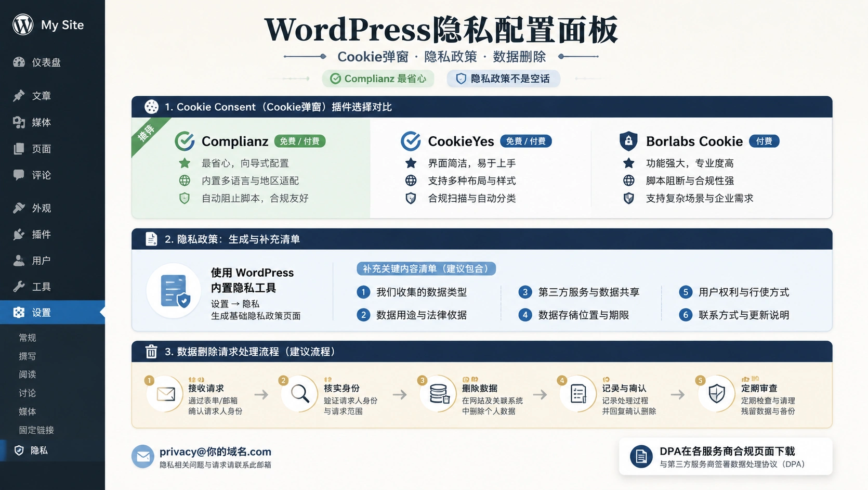Click the checklist icon for 记录与确认 step

click(578, 394)
